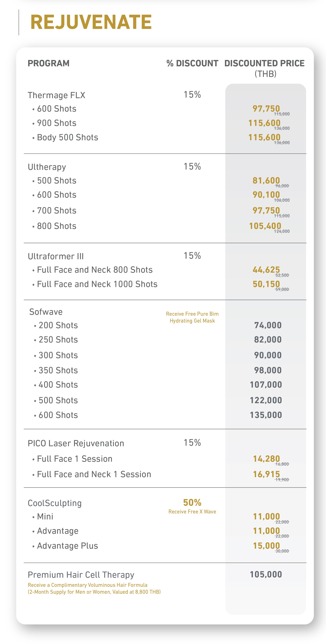Click price 81,600 for Ultherapy

pyautogui.click(x=266, y=180)
